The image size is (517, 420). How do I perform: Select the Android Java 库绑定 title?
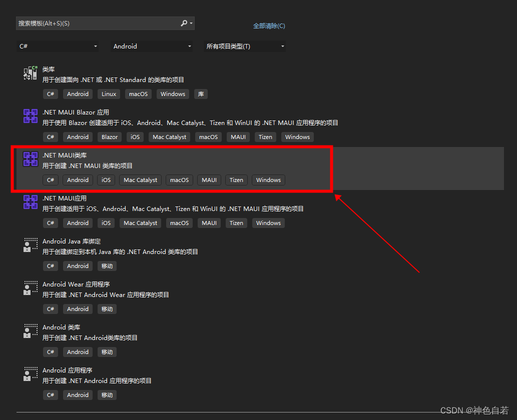pyautogui.click(x=72, y=241)
